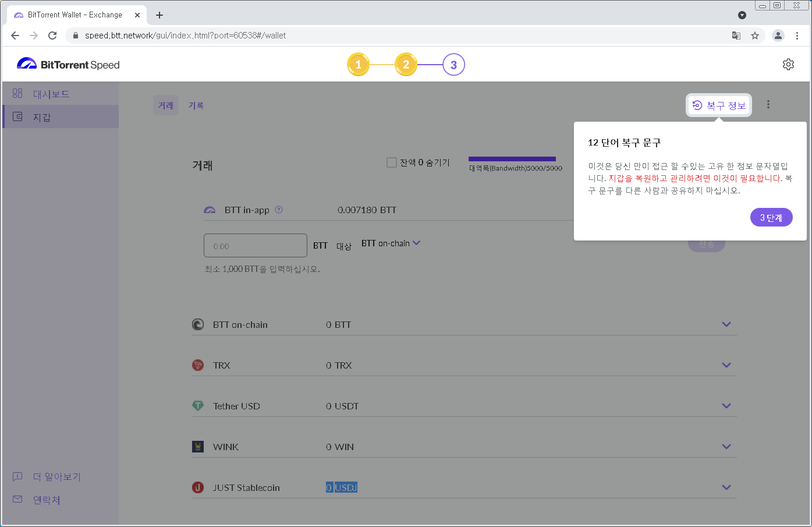Click the 복구 정보 button
This screenshot has height=527, width=812.
tap(719, 105)
